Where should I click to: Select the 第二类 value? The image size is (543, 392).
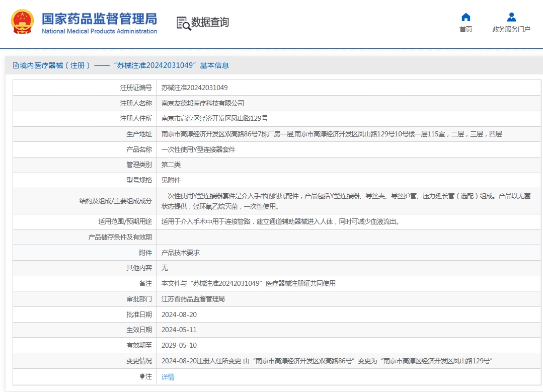pyautogui.click(x=171, y=165)
